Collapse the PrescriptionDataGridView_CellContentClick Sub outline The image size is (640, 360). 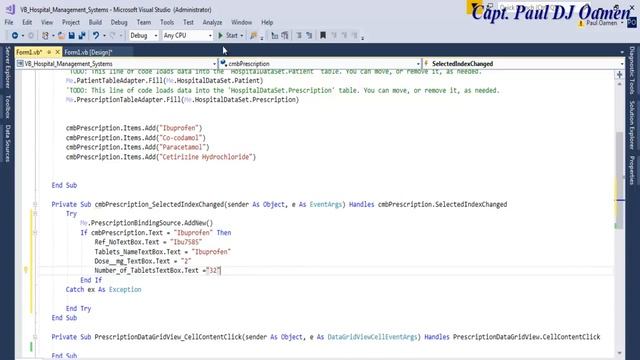(x=35, y=337)
